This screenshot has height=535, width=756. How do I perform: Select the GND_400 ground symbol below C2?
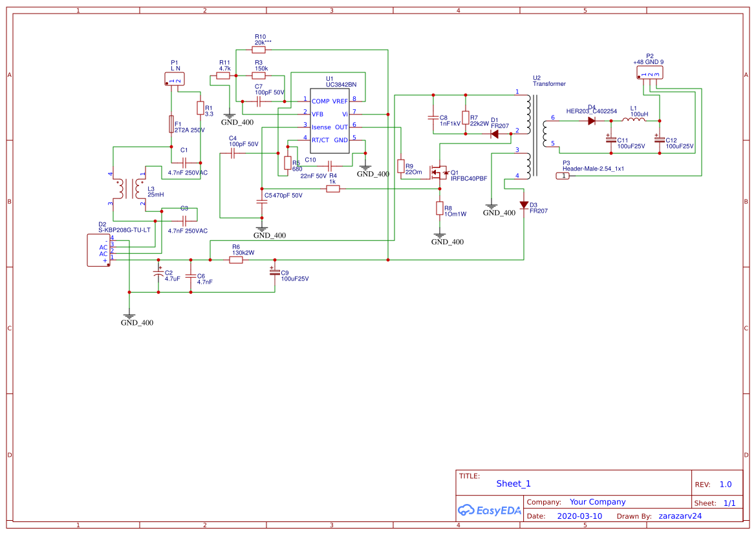pyautogui.click(x=131, y=317)
